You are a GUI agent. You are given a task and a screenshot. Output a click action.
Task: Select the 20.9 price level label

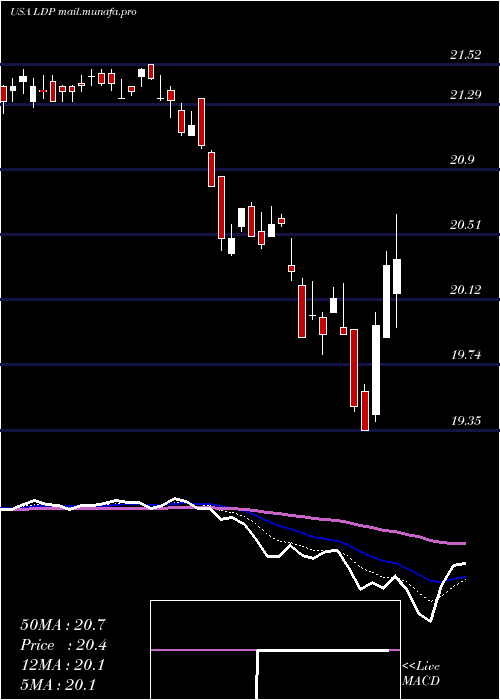(x=462, y=160)
